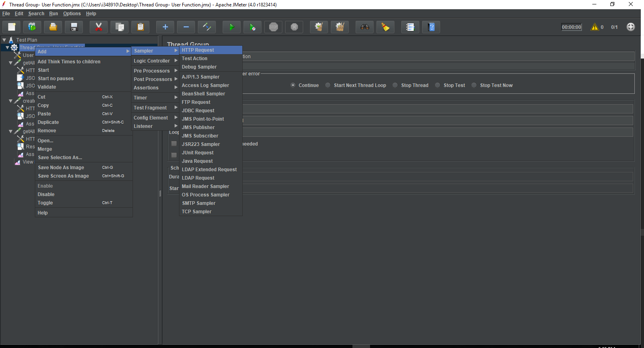Click the thread group Name input field
Screen dimensions: 644x348
438,57
